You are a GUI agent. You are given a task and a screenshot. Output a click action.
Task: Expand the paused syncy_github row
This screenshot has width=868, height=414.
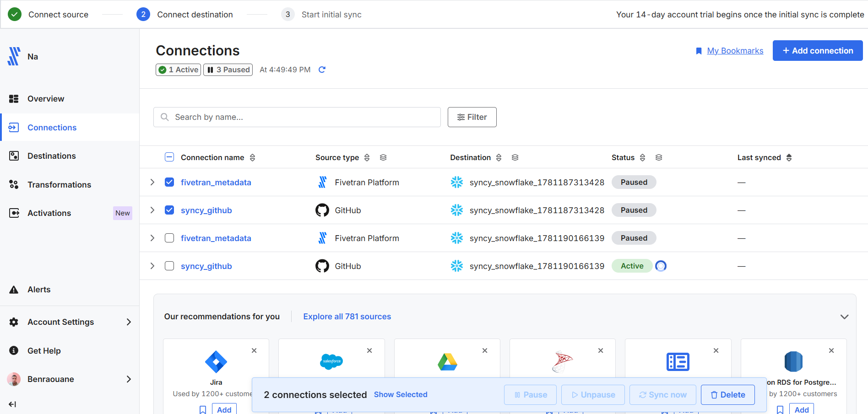[152, 210]
